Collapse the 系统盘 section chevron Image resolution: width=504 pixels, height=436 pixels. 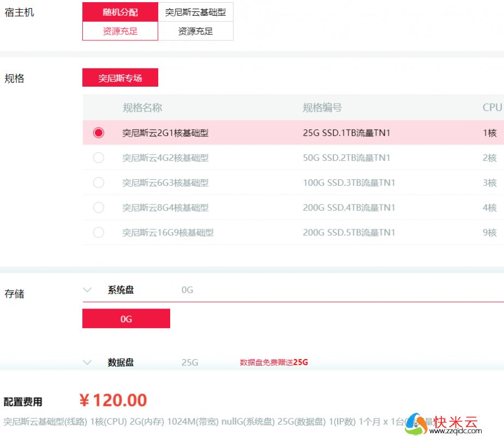click(x=87, y=290)
